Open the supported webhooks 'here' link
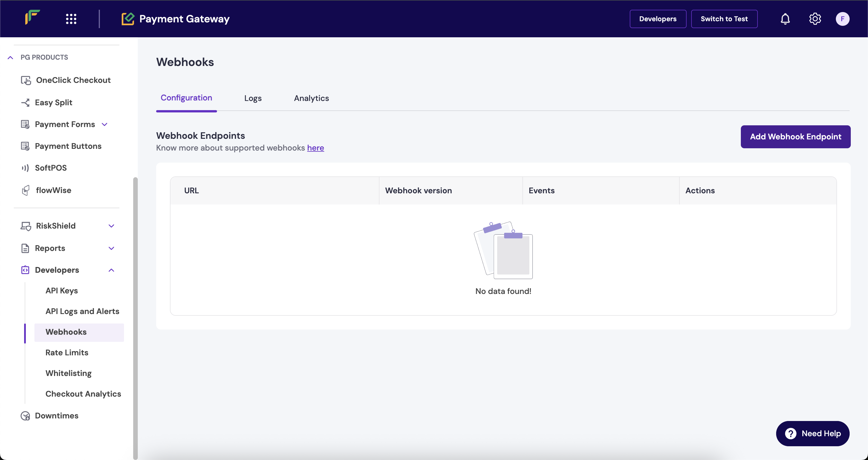The height and width of the screenshot is (460, 868). coord(315,148)
